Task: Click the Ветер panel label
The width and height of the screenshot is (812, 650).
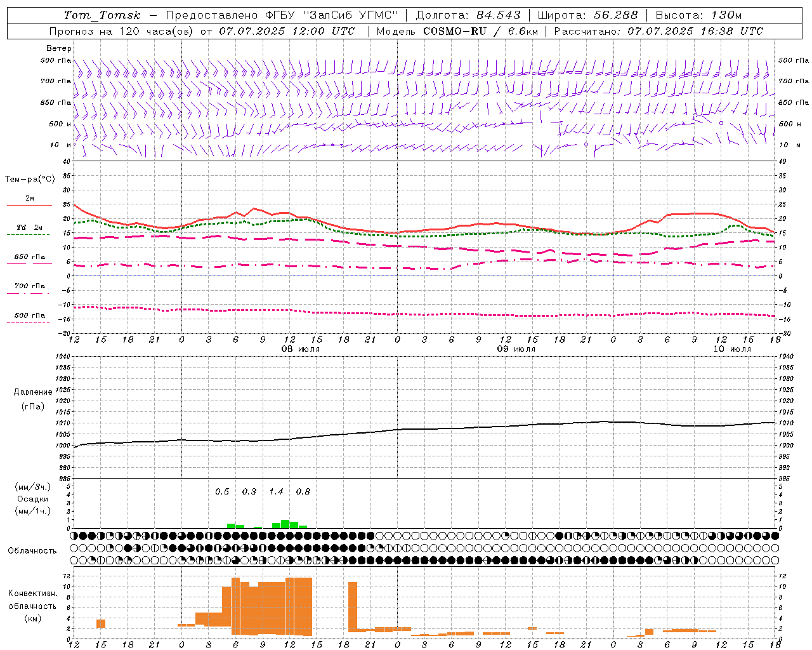Action: pyautogui.click(x=59, y=48)
